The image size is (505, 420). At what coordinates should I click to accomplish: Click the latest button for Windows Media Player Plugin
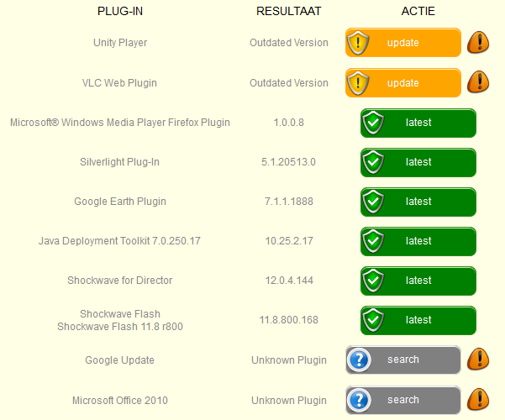point(418,123)
